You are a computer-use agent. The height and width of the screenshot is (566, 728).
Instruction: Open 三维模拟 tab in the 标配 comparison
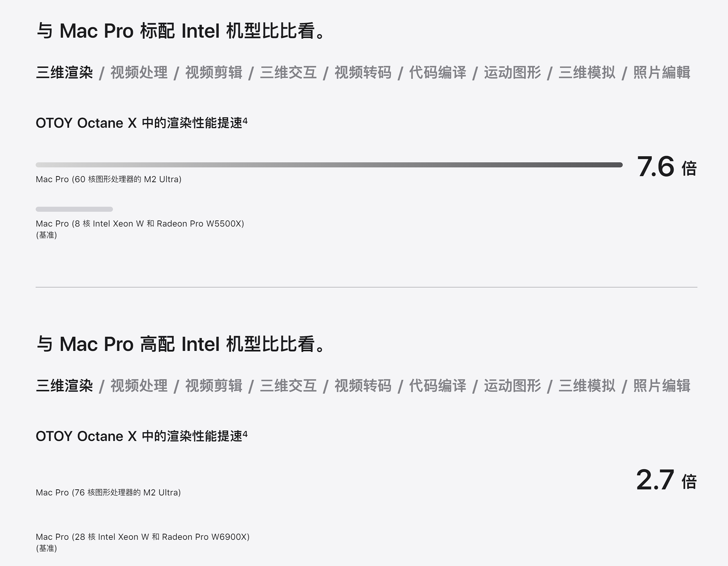[587, 73]
